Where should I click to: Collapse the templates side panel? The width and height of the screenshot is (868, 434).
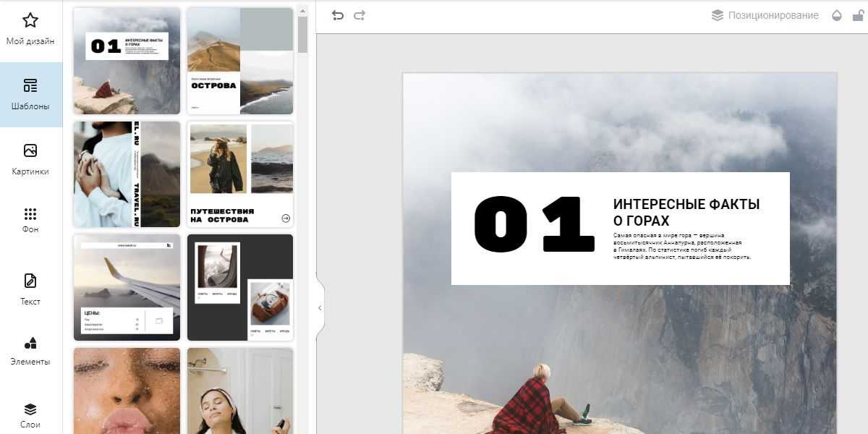click(x=320, y=308)
